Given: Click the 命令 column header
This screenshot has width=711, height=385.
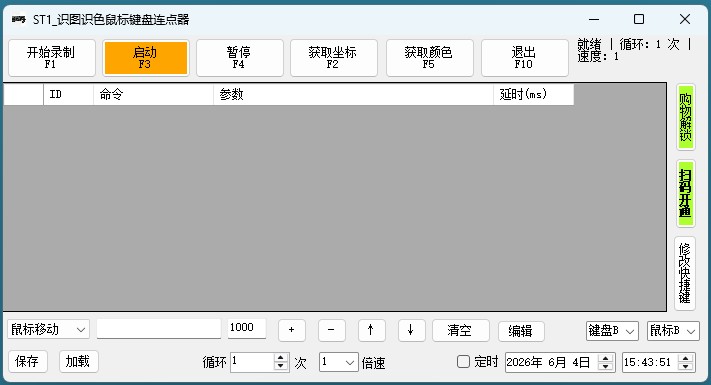Looking at the screenshot, I should [153, 94].
